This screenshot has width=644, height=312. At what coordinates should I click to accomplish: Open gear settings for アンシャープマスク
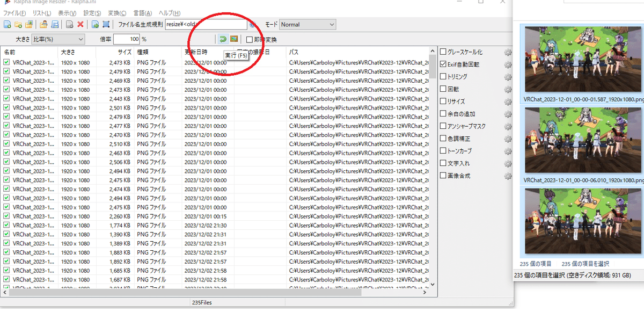coord(508,126)
